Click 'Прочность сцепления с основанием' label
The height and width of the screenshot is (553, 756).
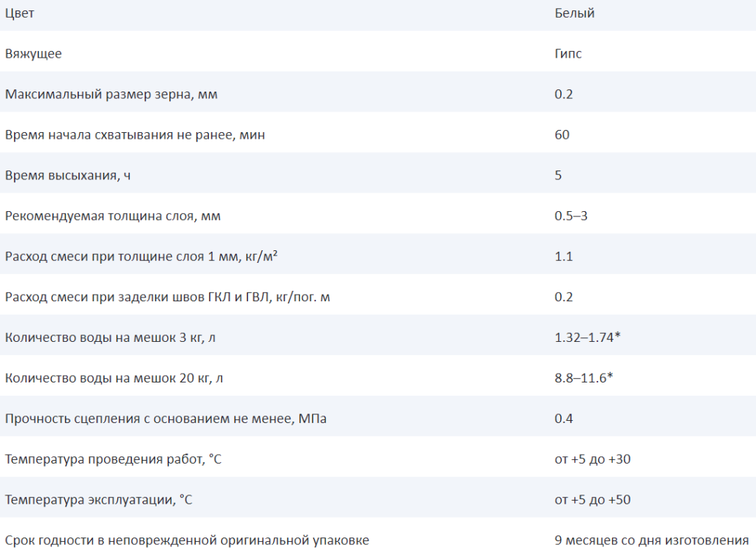[x=165, y=419]
